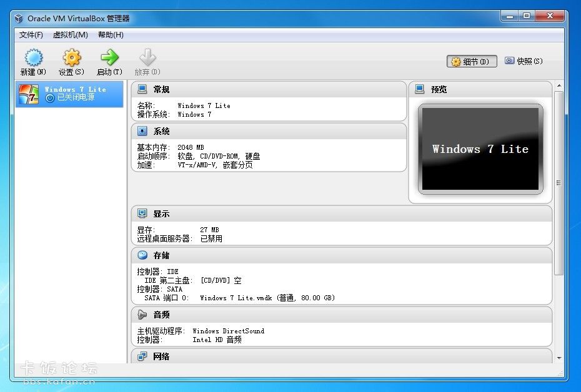The width and height of the screenshot is (581, 392).
Task: Open Settings (设置) gear icon
Action: [71, 59]
